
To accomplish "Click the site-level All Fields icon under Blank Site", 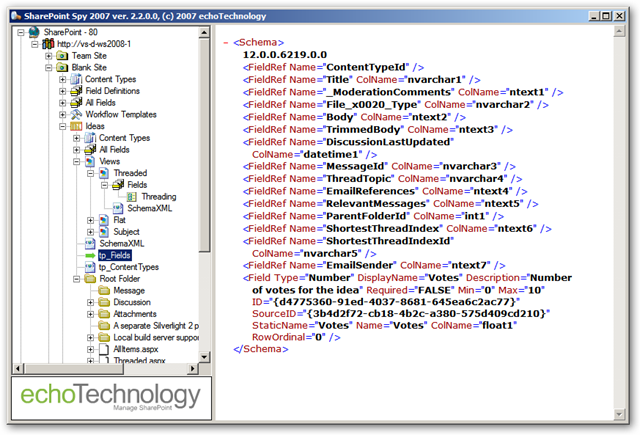I will 76,102.
